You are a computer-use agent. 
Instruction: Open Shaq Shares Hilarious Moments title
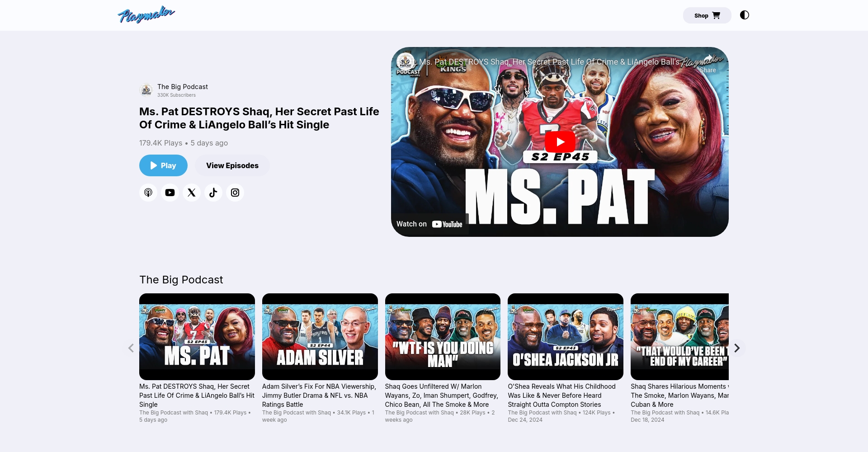[679, 395]
